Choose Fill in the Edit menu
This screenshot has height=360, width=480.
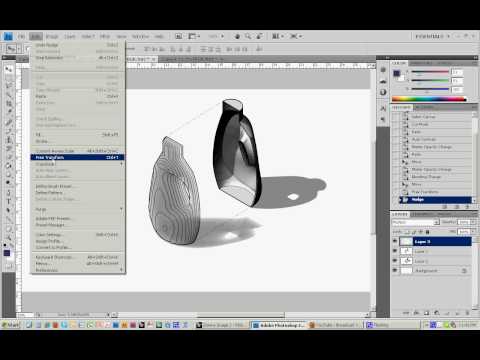(x=78, y=135)
